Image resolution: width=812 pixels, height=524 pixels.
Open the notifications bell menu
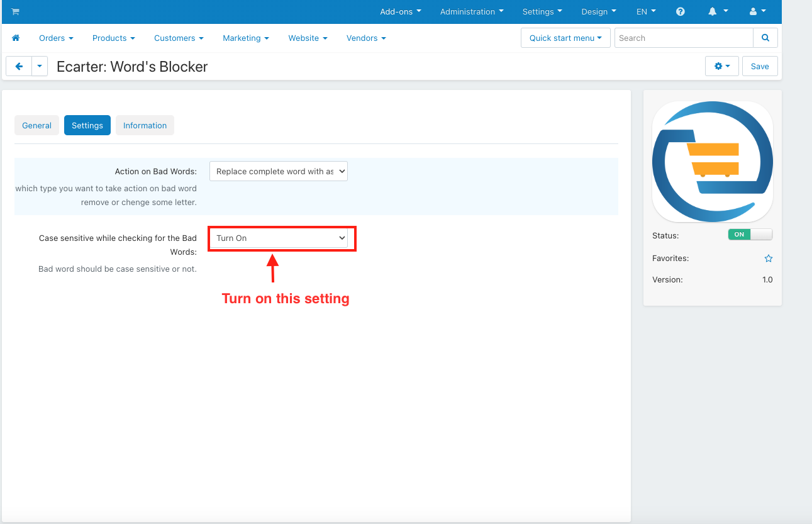point(718,11)
